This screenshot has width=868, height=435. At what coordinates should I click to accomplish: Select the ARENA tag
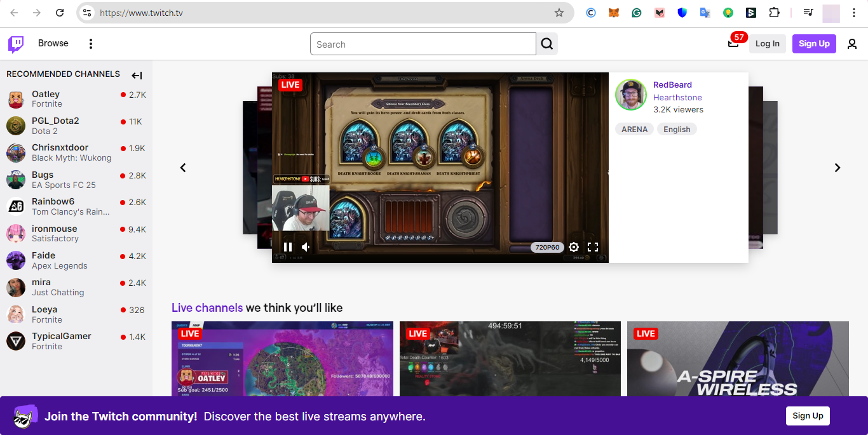coord(634,129)
